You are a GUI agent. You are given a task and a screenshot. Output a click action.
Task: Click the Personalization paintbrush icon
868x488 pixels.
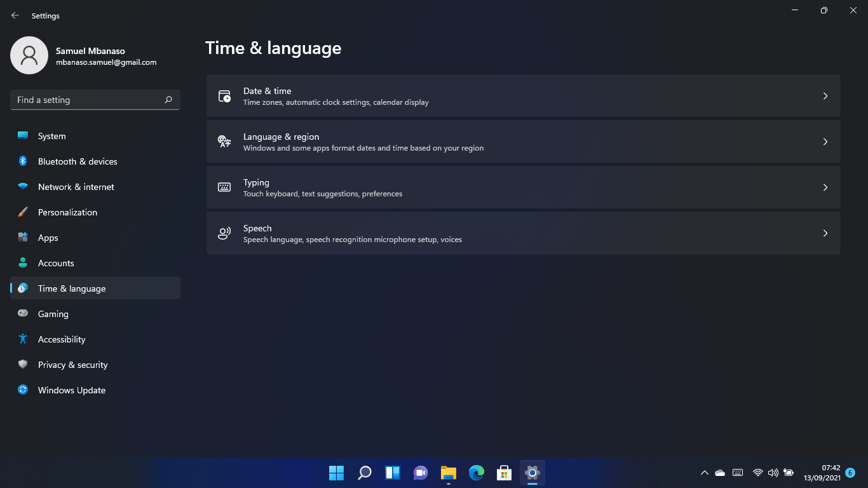(23, 212)
